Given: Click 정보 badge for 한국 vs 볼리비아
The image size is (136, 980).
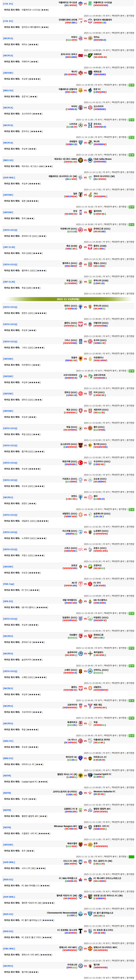Looking at the screenshot, I should pos(131,224).
